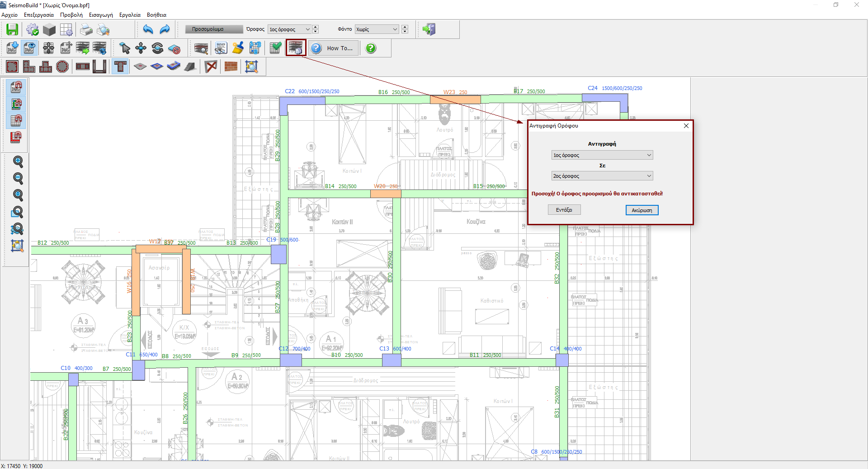
Task: Click the brick wall infill tool
Action: [231, 67]
